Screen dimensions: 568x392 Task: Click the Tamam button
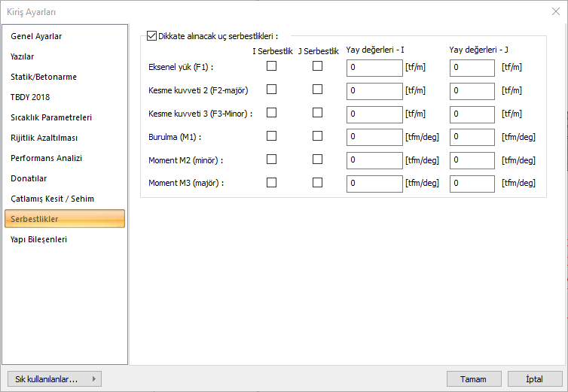click(474, 378)
